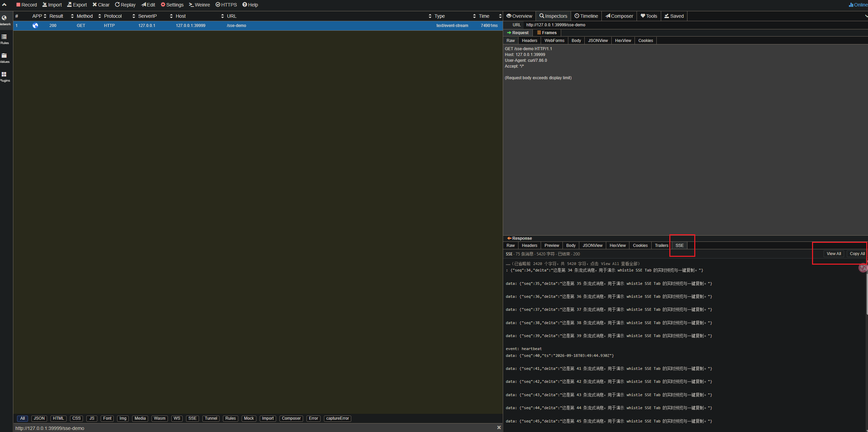Screen dimensions: 868x432
Task: Open the Saved tab
Action: click(674, 16)
